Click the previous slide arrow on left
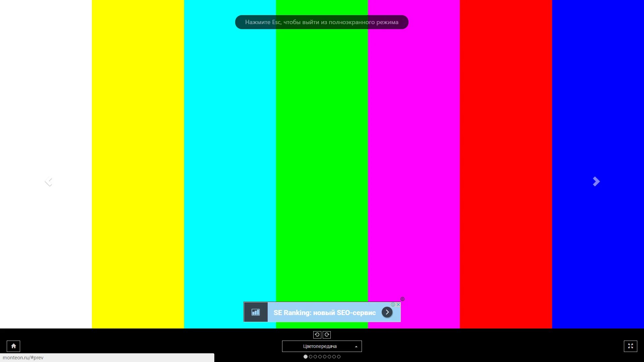Viewport: 644px width, 362px height. tap(48, 181)
